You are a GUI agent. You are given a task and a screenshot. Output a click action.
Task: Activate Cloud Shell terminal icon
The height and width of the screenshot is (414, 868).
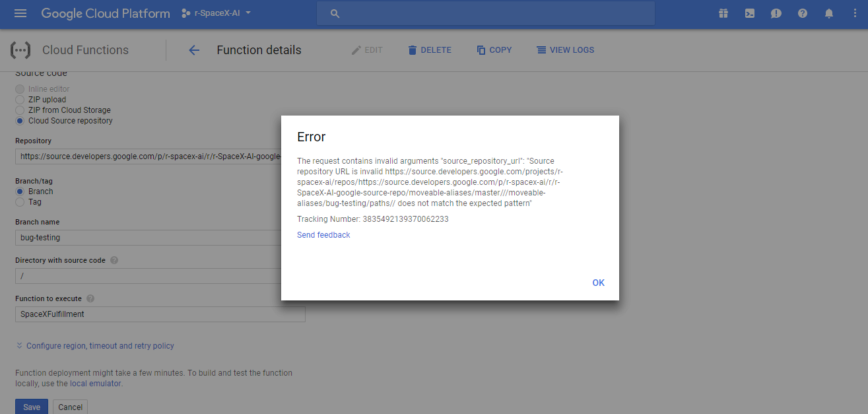coord(750,13)
